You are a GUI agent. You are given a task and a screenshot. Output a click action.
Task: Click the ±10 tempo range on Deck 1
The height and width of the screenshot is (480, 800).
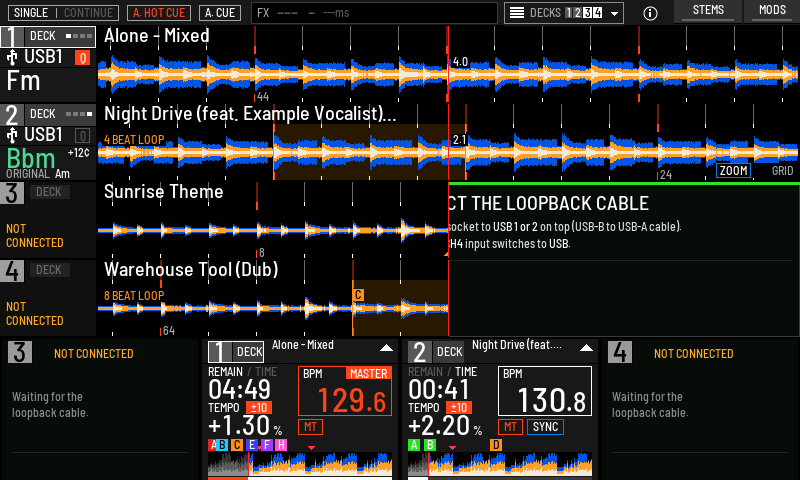(x=259, y=408)
